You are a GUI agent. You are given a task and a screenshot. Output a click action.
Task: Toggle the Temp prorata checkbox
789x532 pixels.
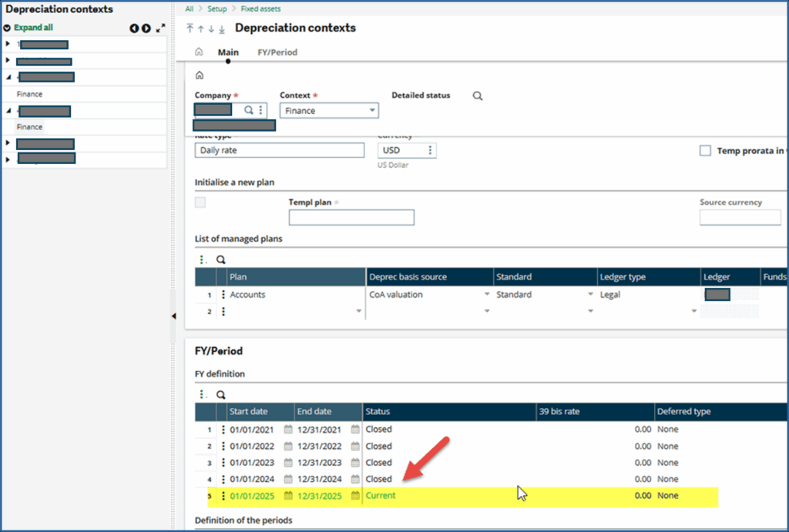705,151
